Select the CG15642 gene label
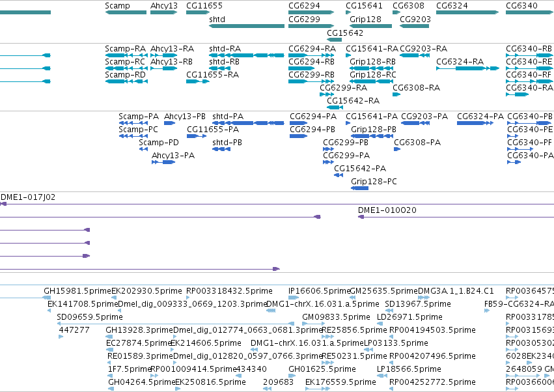 tap(345, 33)
